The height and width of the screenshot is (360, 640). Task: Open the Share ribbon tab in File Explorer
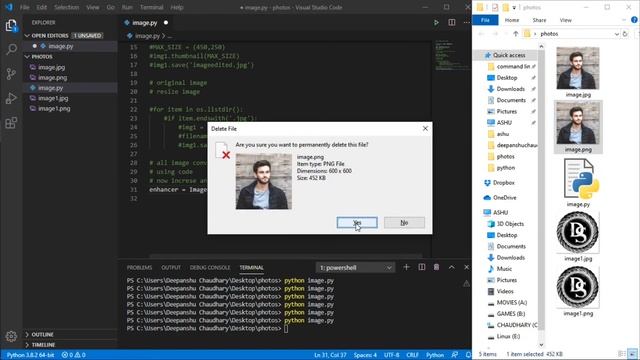pos(539,20)
